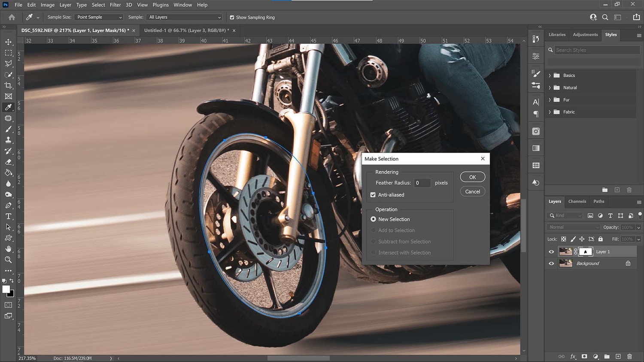Open the Normal blend mode dropdown
Viewport: 644px width, 362px height.
(x=574, y=227)
